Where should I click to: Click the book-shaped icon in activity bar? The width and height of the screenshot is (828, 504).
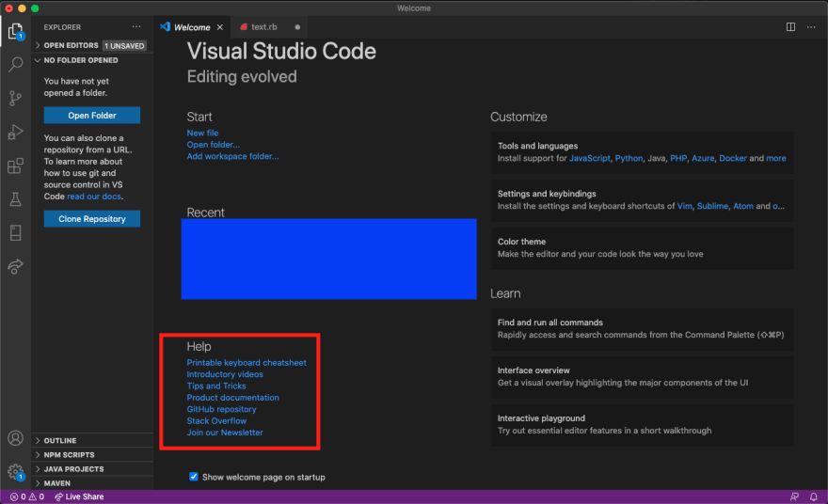point(16,233)
